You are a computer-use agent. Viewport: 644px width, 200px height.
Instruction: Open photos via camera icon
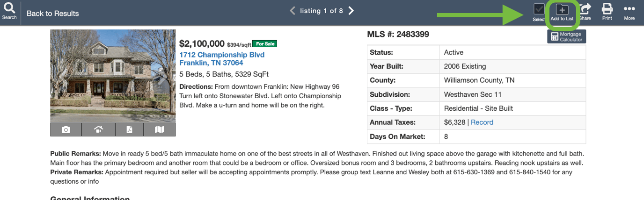[66, 129]
